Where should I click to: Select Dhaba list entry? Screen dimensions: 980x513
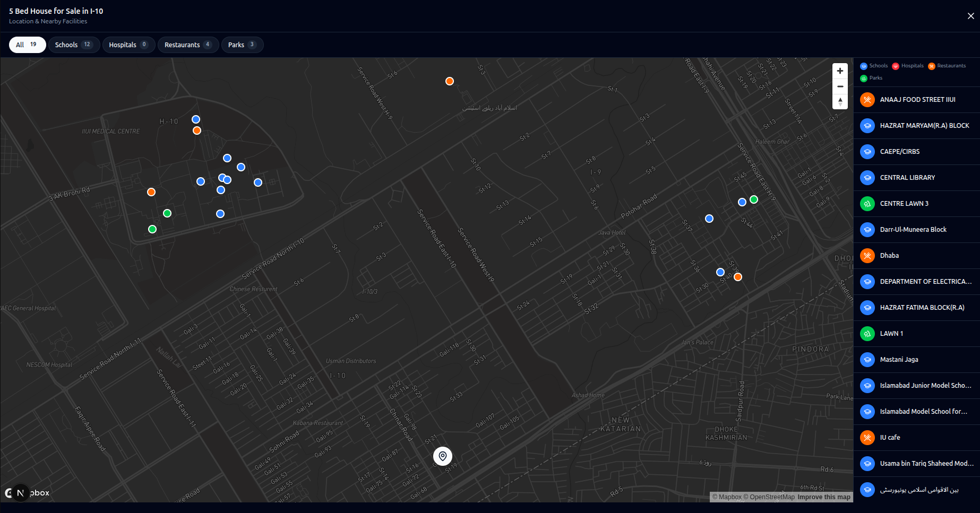click(917, 256)
